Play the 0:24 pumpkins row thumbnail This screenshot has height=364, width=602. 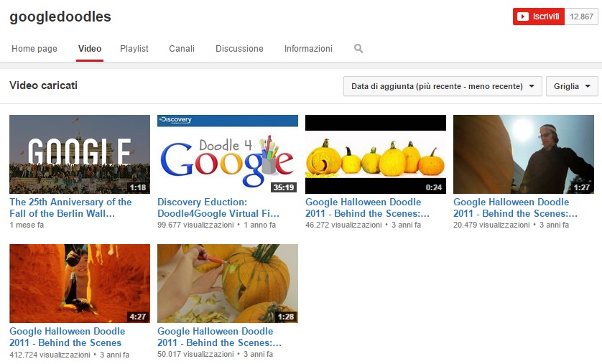pyautogui.click(x=376, y=154)
